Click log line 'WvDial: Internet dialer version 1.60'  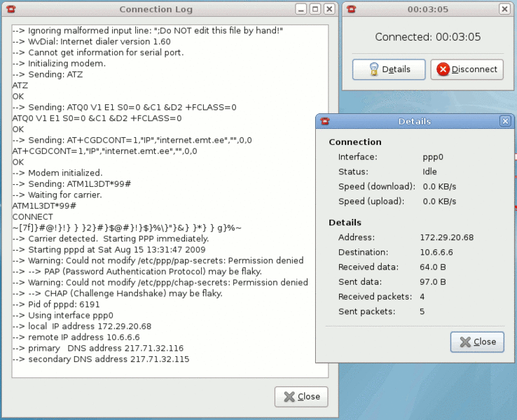[91, 41]
